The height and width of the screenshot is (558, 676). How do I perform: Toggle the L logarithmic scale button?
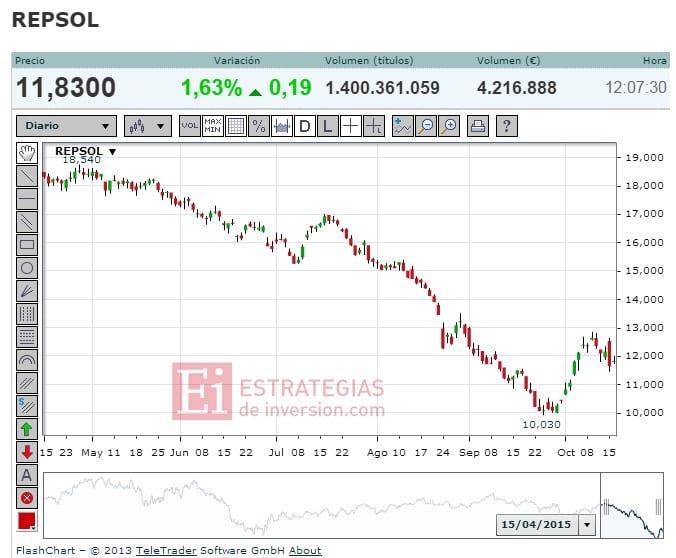(328, 126)
